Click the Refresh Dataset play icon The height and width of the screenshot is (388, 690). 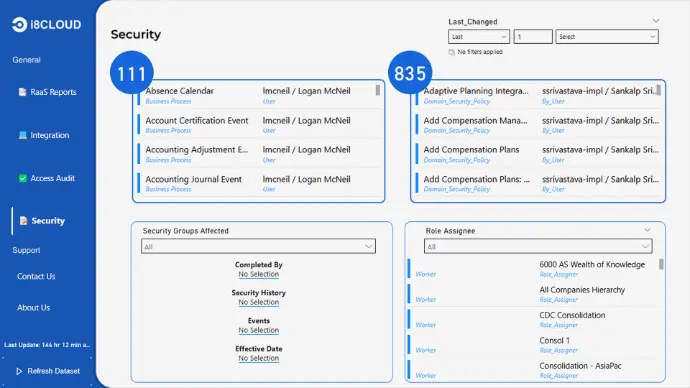19,371
